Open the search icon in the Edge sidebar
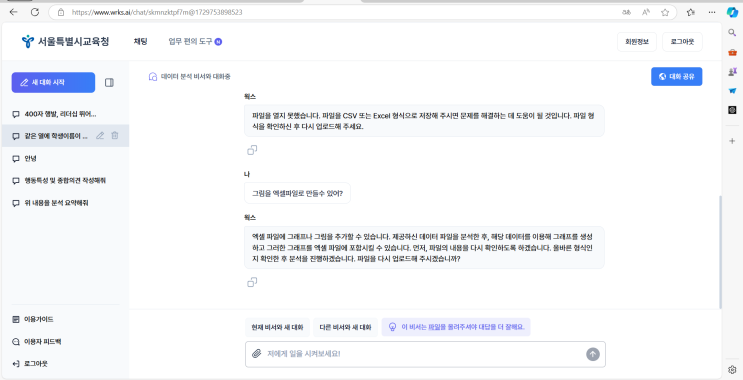Image resolution: width=743 pixels, height=380 pixels. click(732, 32)
